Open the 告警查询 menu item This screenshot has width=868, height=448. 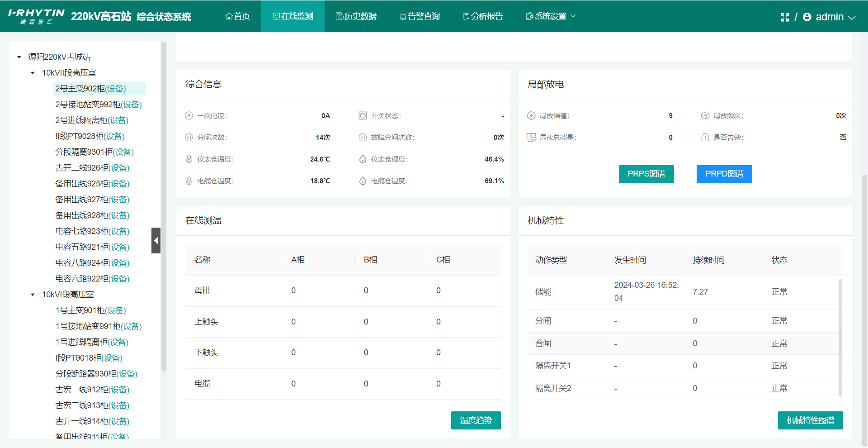(420, 16)
